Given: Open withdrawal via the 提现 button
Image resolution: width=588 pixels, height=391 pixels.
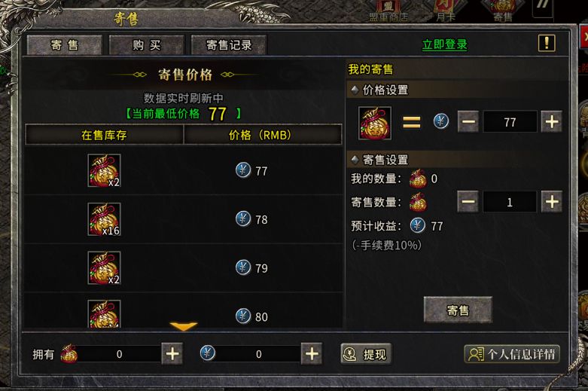Looking at the screenshot, I should tap(366, 354).
